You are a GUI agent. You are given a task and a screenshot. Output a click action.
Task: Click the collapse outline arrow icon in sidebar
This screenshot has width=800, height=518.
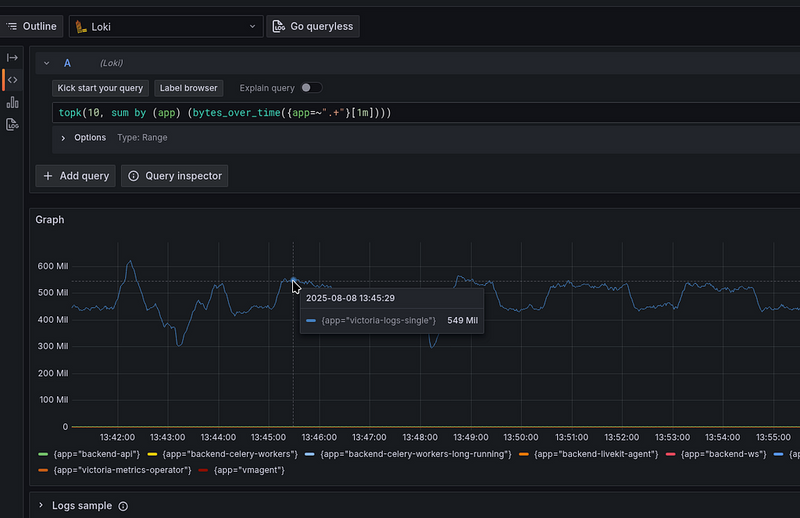point(12,58)
